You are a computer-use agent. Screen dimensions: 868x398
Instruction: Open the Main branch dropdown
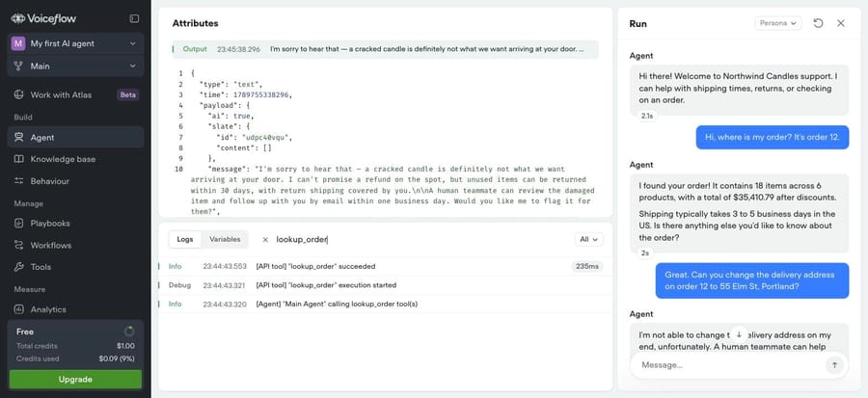click(x=76, y=66)
